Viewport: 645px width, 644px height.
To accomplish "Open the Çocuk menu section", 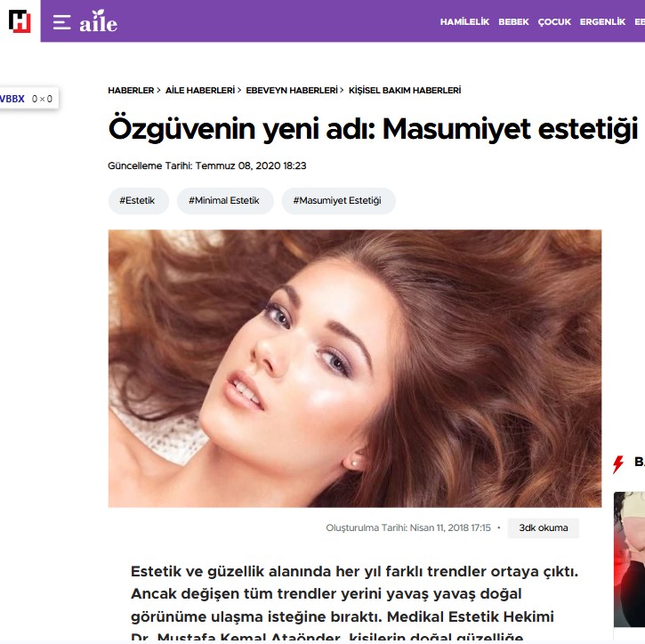I will pyautogui.click(x=554, y=22).
